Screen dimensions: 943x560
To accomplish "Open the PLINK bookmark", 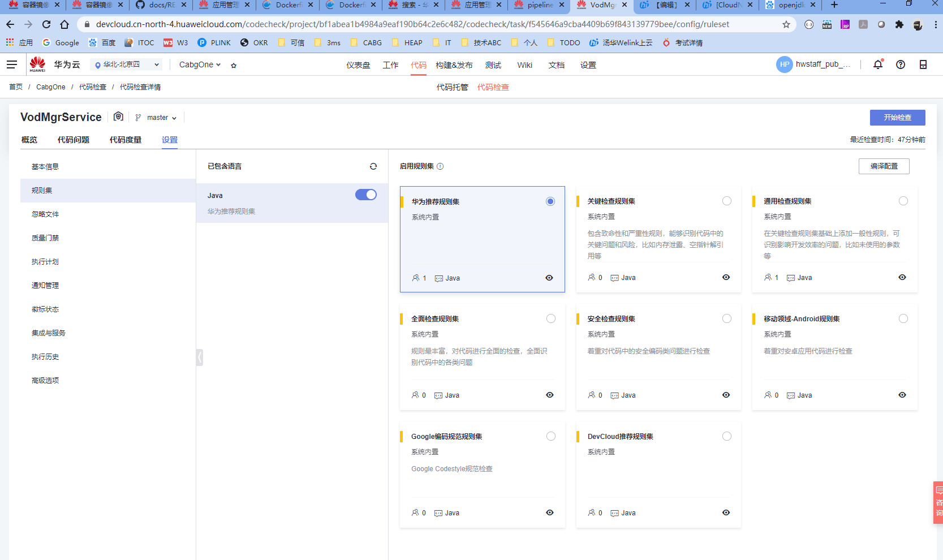I will tap(214, 42).
